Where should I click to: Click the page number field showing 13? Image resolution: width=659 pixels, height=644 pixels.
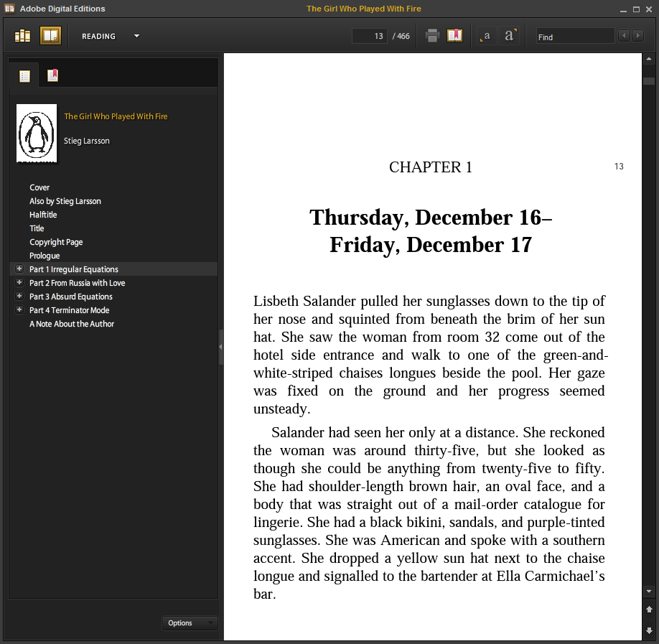[370, 36]
